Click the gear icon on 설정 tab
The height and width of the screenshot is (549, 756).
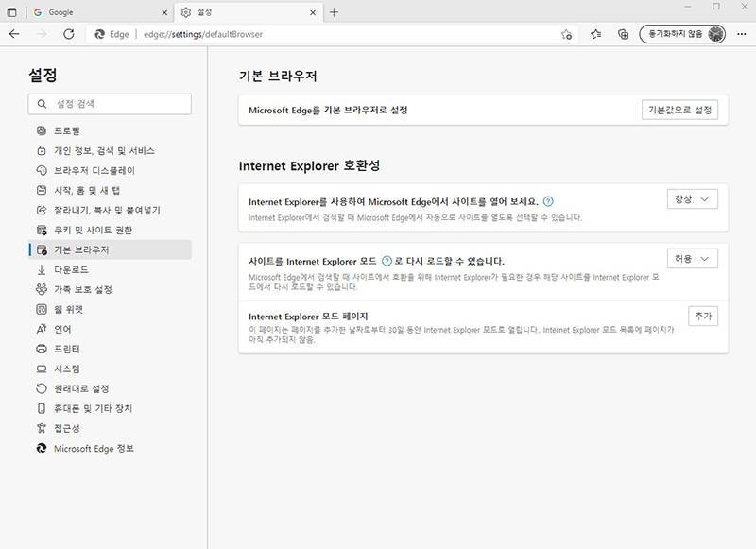click(x=186, y=12)
